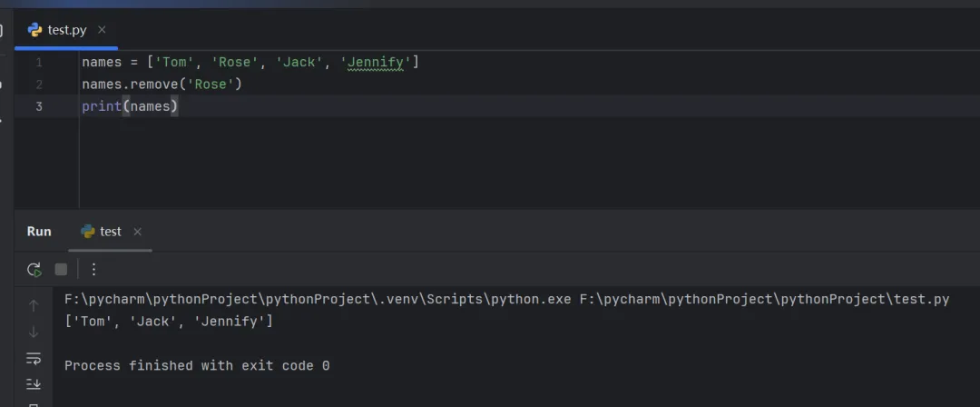Select the test run configuration tab
This screenshot has width=980, height=407.
(110, 232)
